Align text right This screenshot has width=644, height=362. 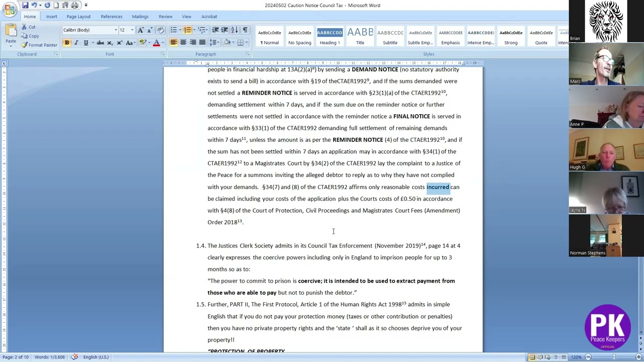pos(193,43)
